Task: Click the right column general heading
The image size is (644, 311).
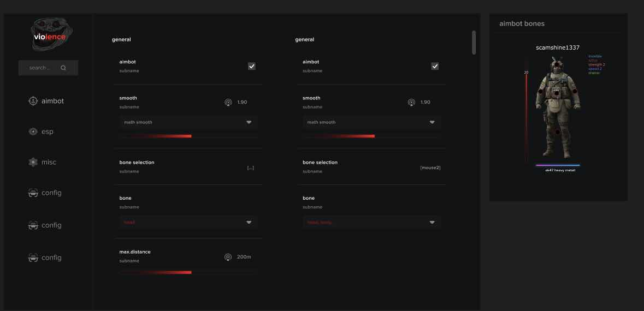Action: point(304,39)
